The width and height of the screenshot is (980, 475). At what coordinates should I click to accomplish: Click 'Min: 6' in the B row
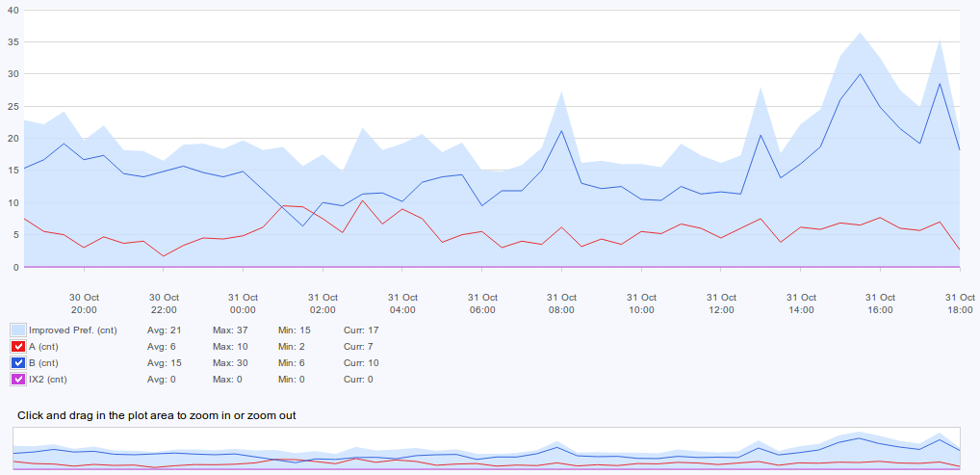[x=292, y=363]
